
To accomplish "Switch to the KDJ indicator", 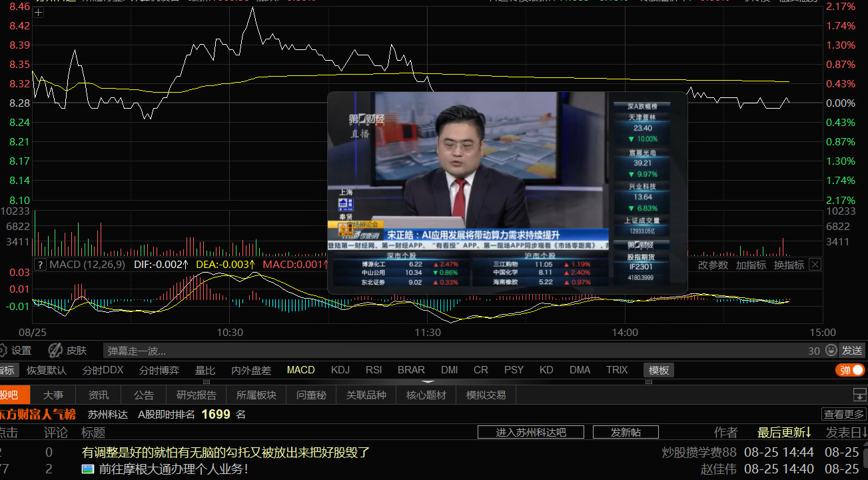I will [340, 370].
